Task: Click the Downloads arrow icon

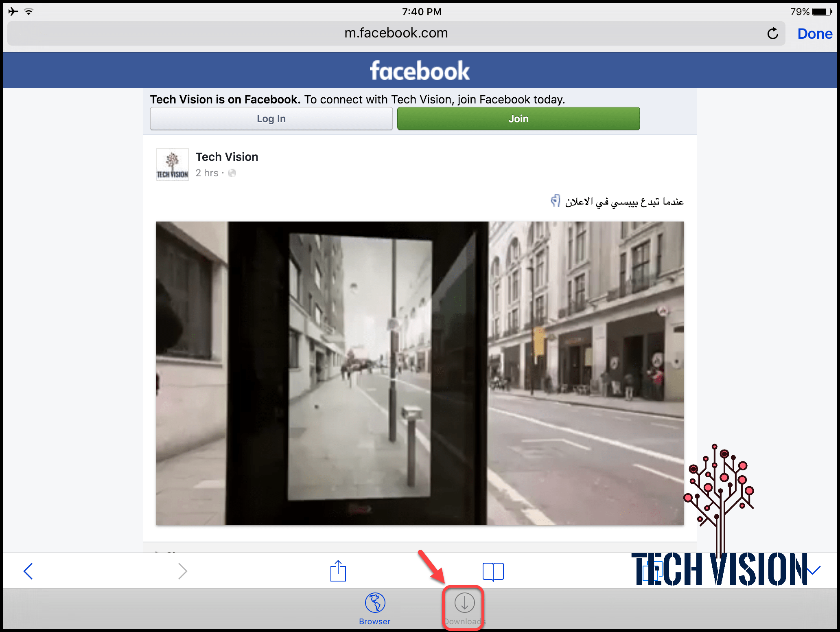Action: click(x=464, y=603)
